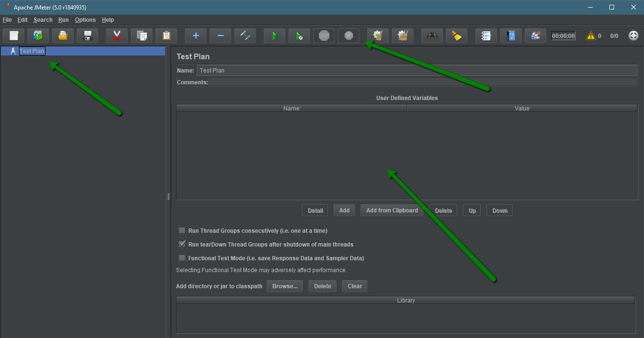Open JMeter Help with the book icon
The width and height of the screenshot is (644, 338).
tap(511, 35)
